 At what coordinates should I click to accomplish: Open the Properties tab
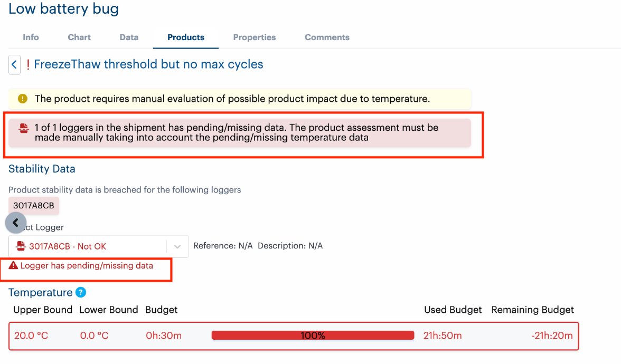tap(255, 37)
